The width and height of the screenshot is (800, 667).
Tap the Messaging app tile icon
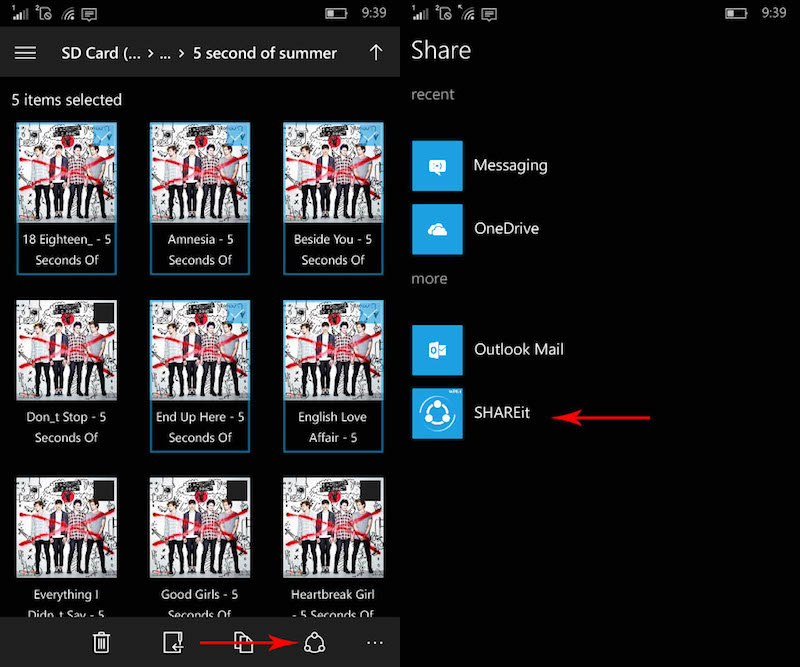tap(437, 166)
